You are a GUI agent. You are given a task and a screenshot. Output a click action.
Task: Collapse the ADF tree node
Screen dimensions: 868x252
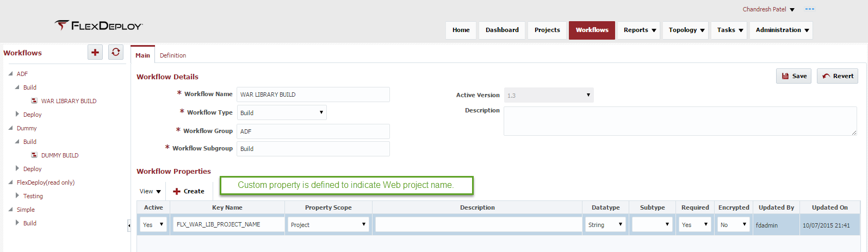(x=10, y=74)
